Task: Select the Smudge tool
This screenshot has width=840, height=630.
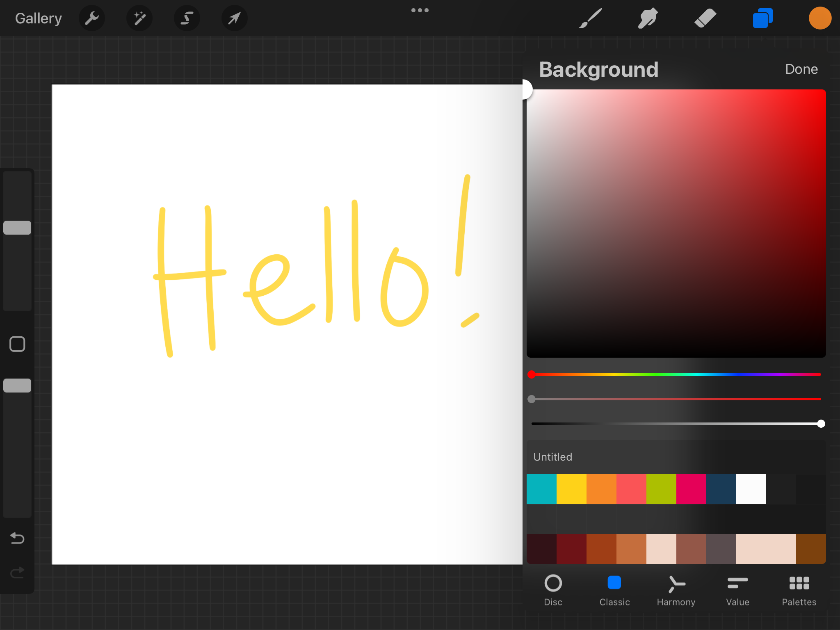Action: point(648,18)
